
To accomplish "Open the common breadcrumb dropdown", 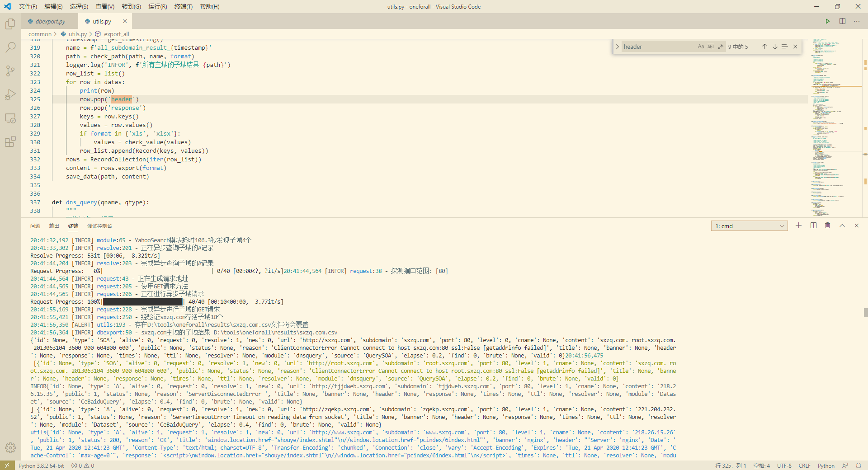I will (x=40, y=34).
